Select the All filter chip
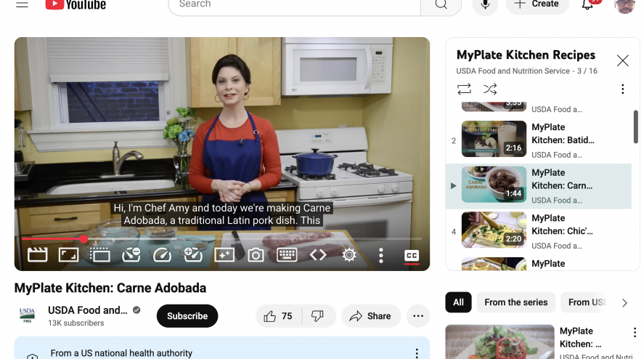The image size is (644, 359). 458,302
